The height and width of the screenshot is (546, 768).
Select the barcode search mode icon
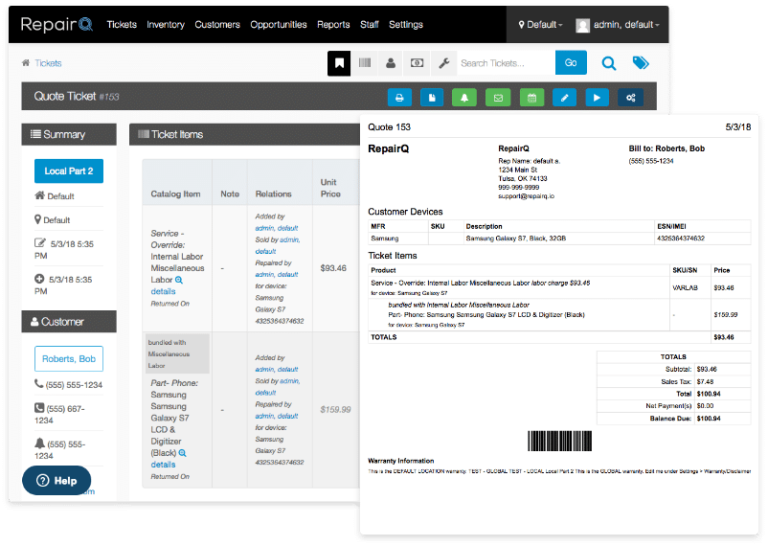[x=365, y=63]
